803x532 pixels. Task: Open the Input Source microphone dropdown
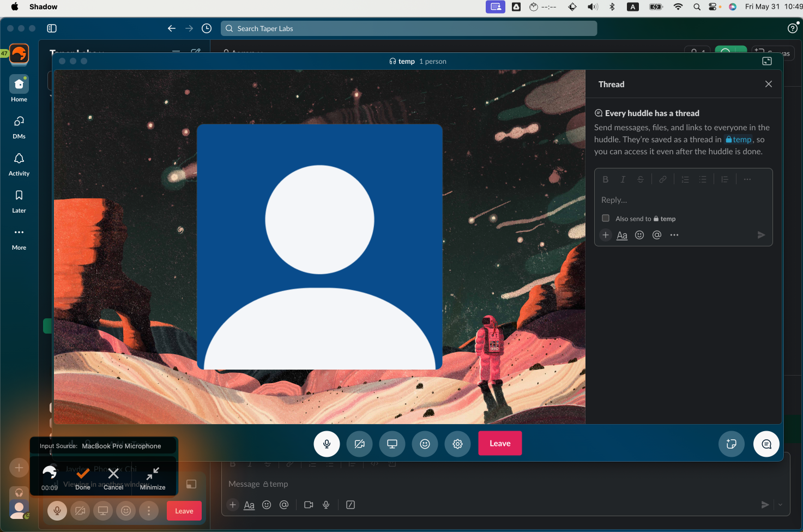[122, 445]
